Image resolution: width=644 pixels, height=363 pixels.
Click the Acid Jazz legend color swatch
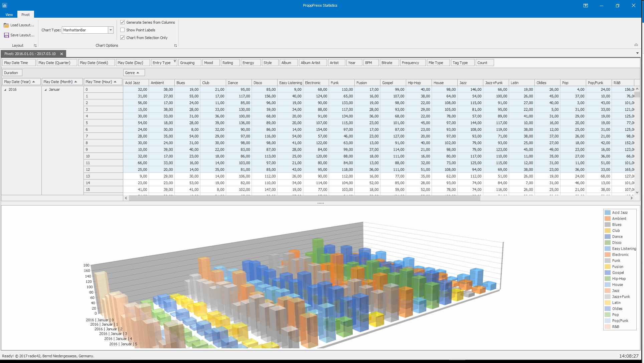click(x=608, y=213)
